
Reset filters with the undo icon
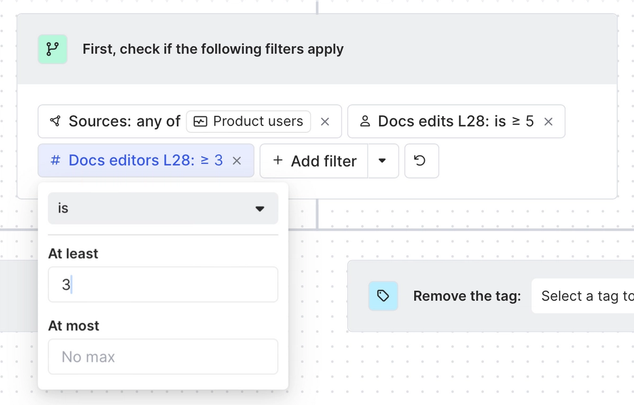421,161
